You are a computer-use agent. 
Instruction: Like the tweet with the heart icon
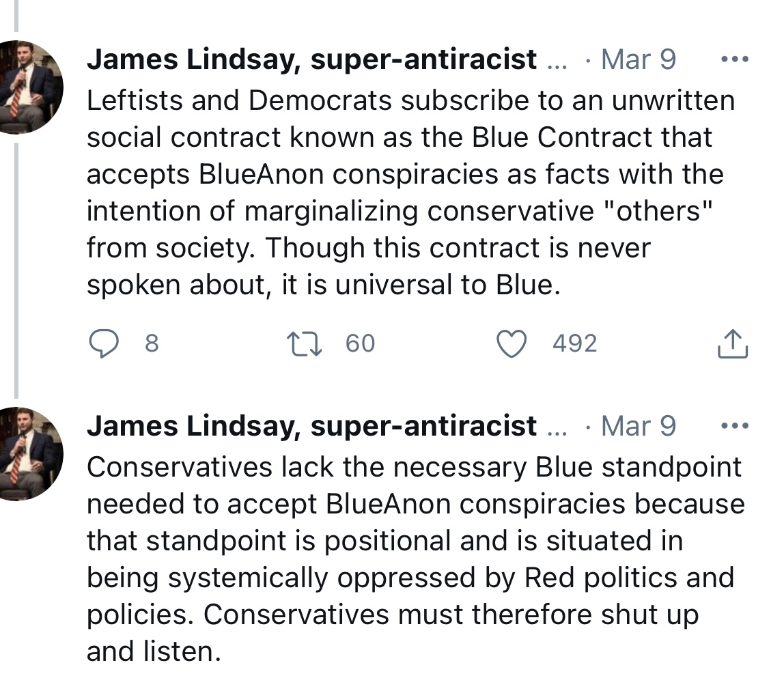512,343
